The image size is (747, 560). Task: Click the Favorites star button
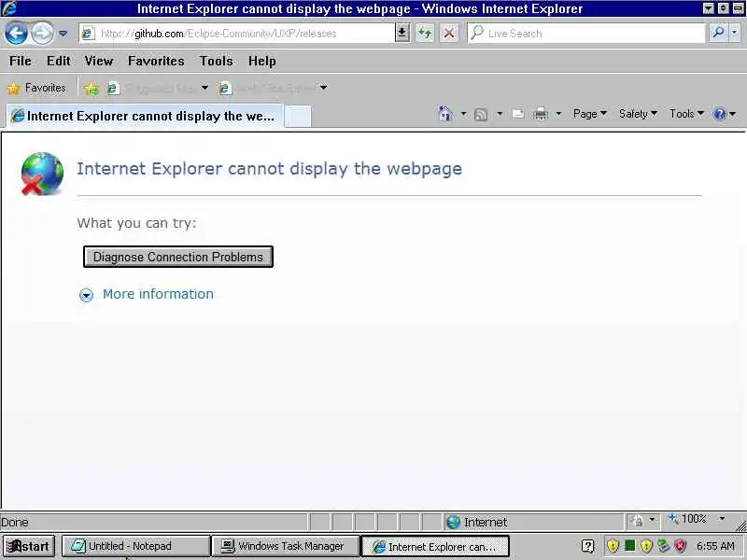point(36,88)
